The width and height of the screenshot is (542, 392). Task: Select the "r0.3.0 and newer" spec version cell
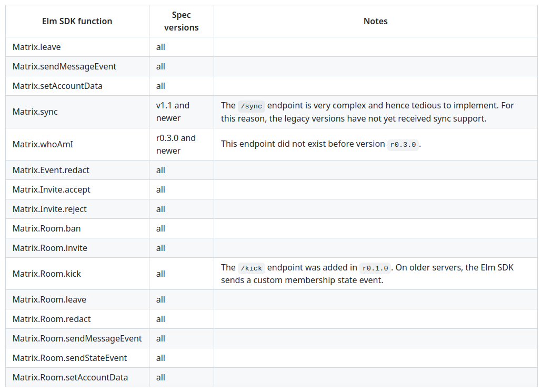coord(176,144)
